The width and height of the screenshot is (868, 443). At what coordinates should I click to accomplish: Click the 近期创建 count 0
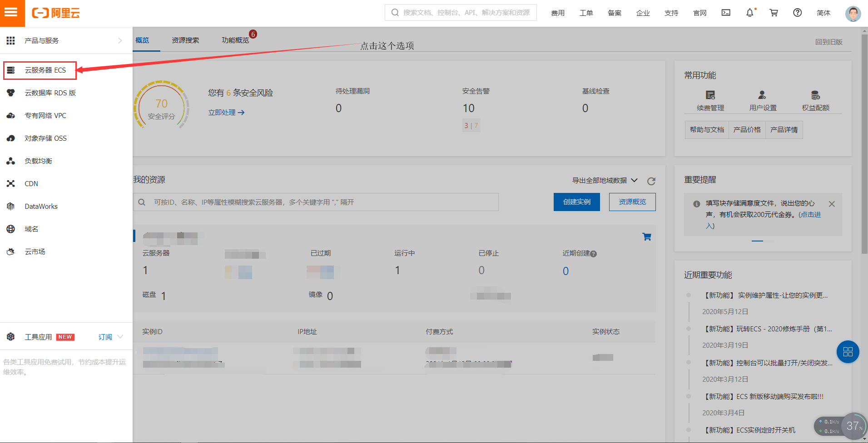(565, 271)
